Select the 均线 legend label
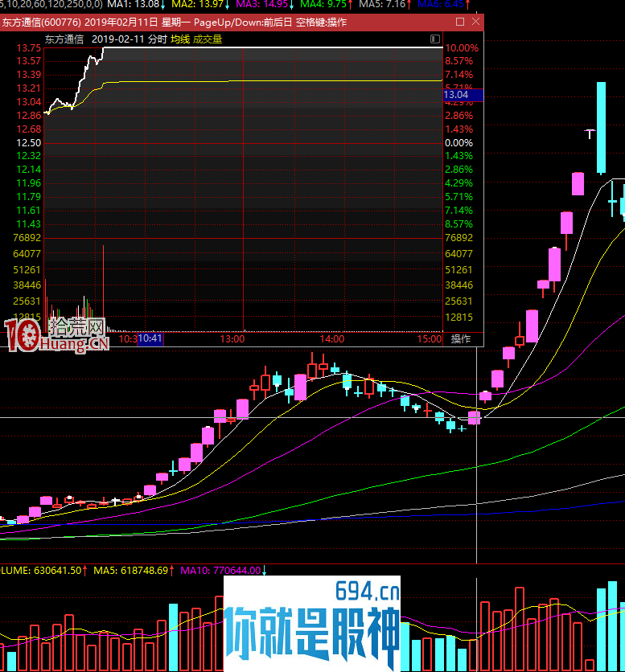625x672 pixels. pos(180,39)
